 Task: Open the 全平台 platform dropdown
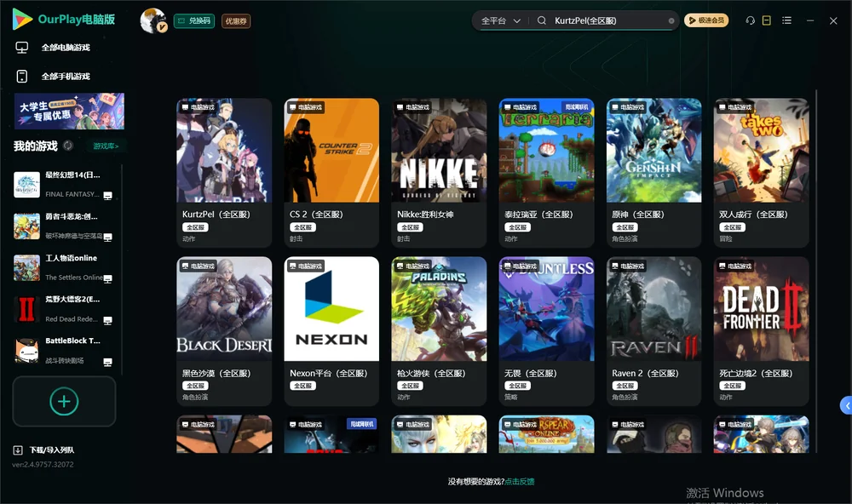click(x=501, y=20)
